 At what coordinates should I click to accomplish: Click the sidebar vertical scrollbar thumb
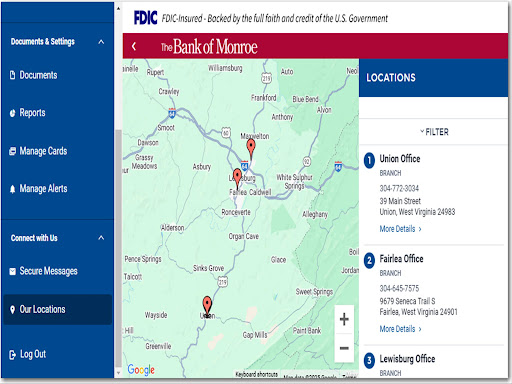[118, 248]
